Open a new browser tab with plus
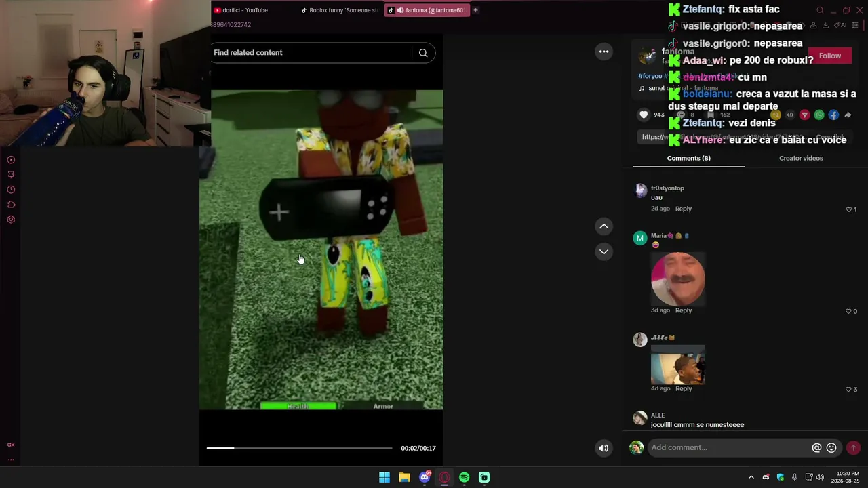The image size is (868, 488). (475, 10)
